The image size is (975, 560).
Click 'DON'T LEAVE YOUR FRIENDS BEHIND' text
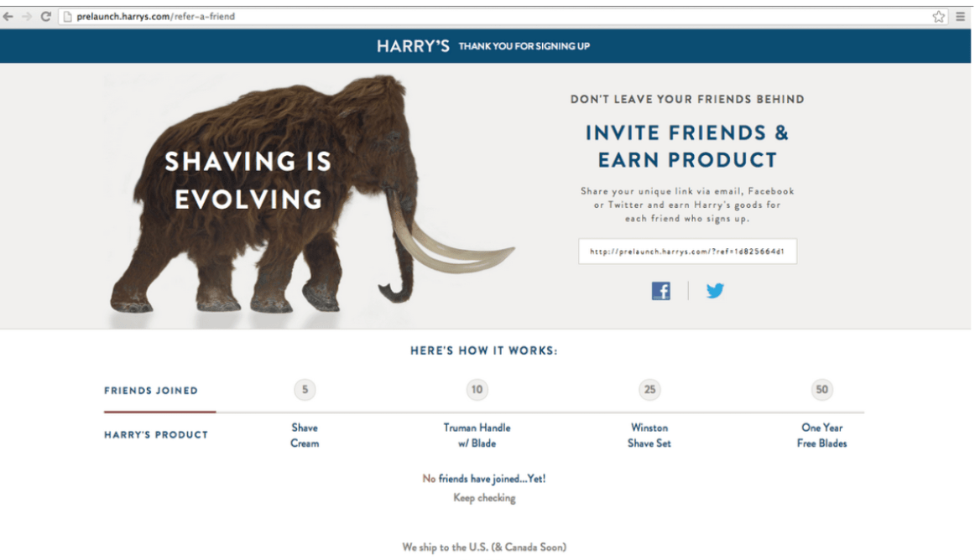point(687,100)
